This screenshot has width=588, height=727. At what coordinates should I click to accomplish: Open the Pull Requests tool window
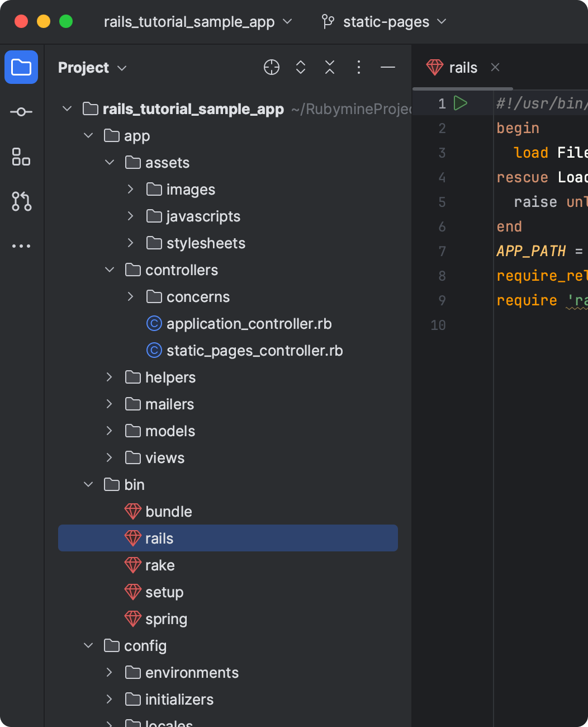pos(21,201)
